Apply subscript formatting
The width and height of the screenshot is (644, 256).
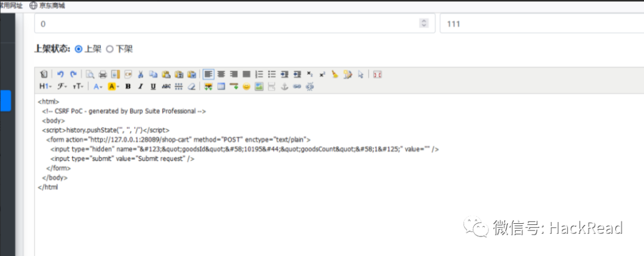coord(309,75)
